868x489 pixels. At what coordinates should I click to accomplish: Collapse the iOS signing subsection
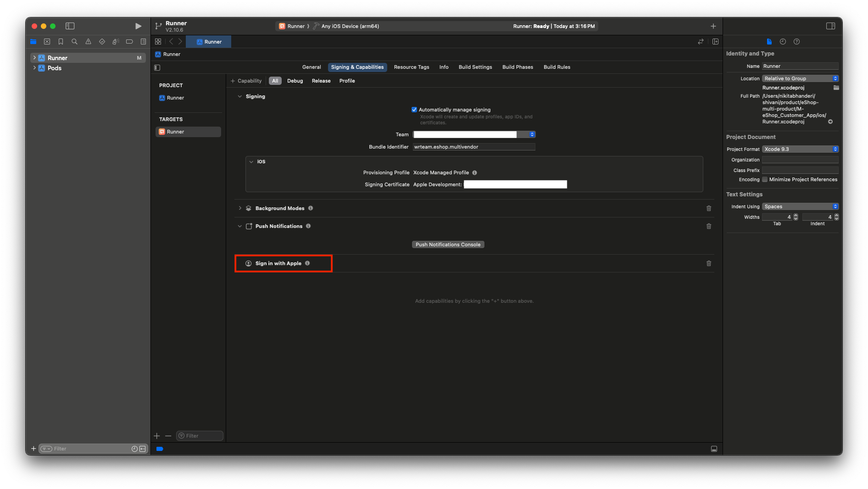coord(251,162)
